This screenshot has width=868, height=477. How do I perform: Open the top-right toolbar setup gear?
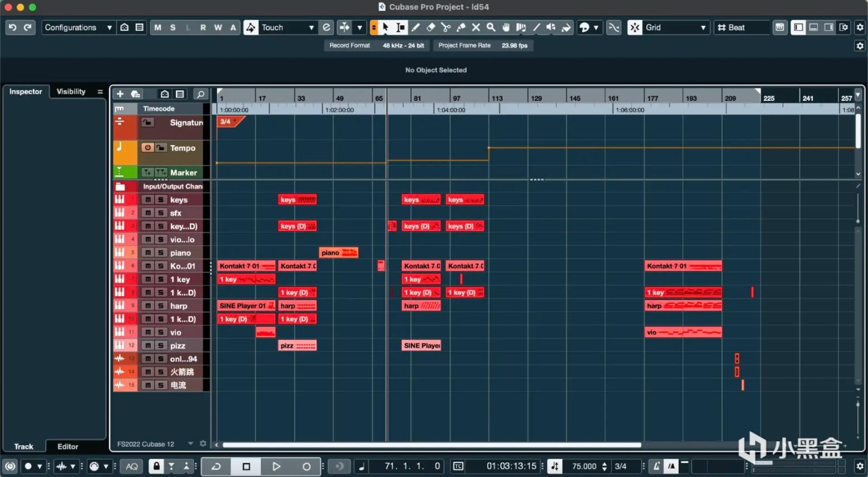pyautogui.click(x=860, y=27)
